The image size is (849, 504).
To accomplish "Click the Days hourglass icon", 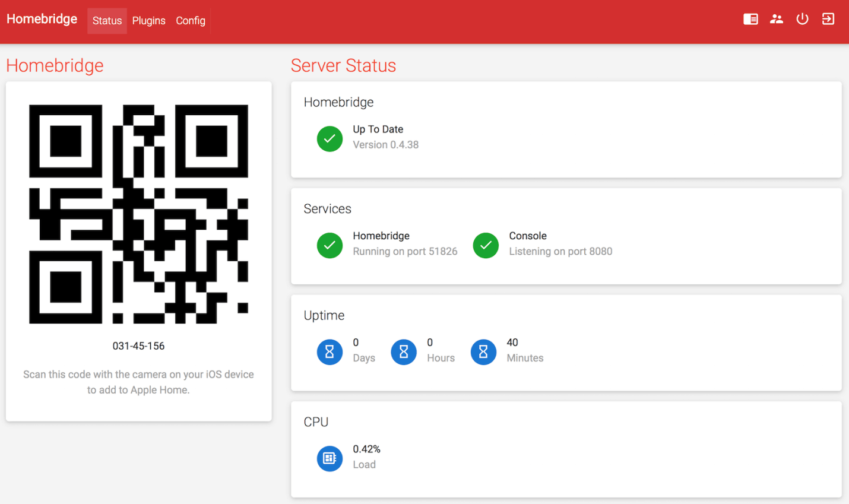I will (x=330, y=352).
